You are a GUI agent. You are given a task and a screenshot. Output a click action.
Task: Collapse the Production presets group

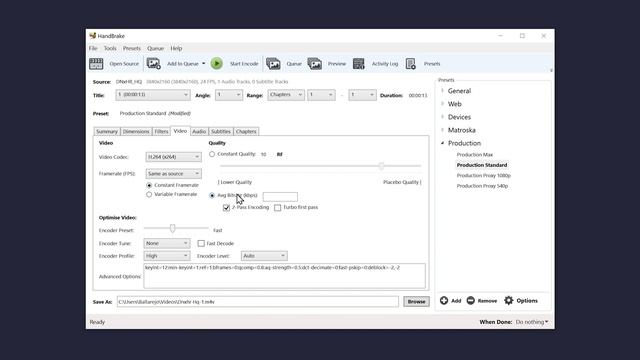tap(442, 143)
